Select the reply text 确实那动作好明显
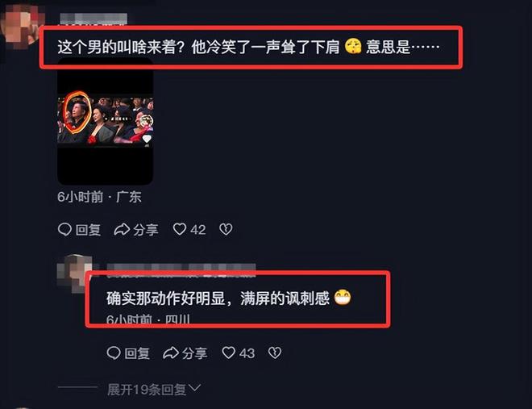This screenshot has height=409, width=532. (x=165, y=298)
